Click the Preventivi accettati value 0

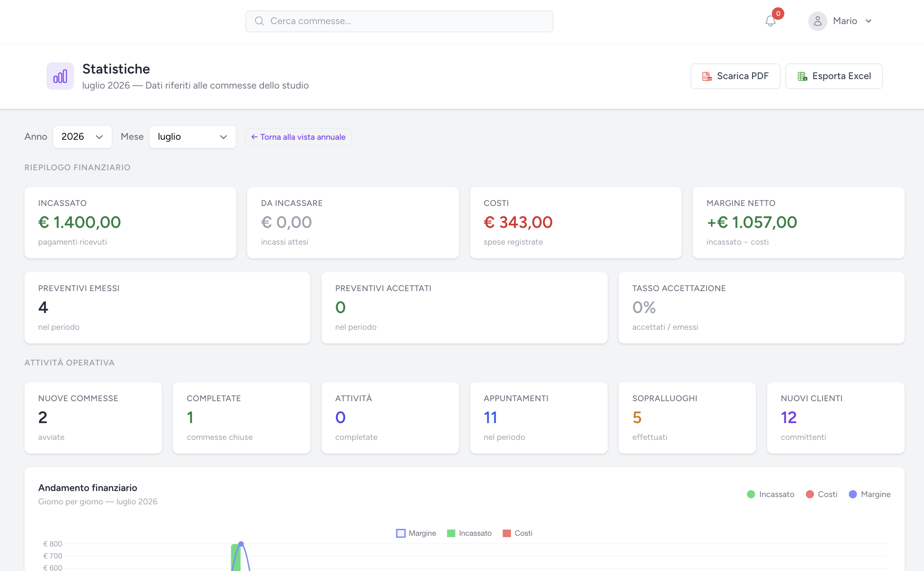[x=340, y=307]
